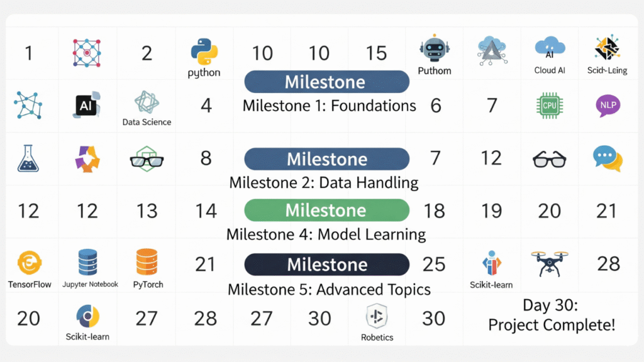Open the Robetics icon
The image size is (644, 362).
pyautogui.click(x=377, y=316)
